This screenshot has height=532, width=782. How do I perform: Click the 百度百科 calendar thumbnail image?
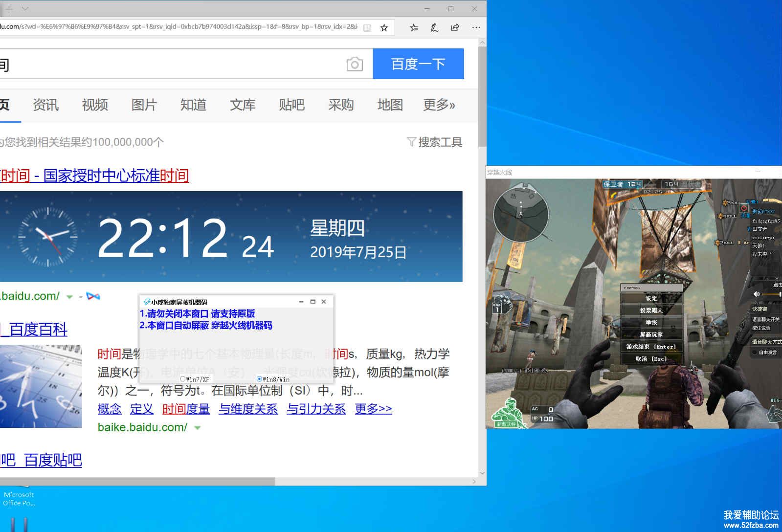click(x=41, y=386)
